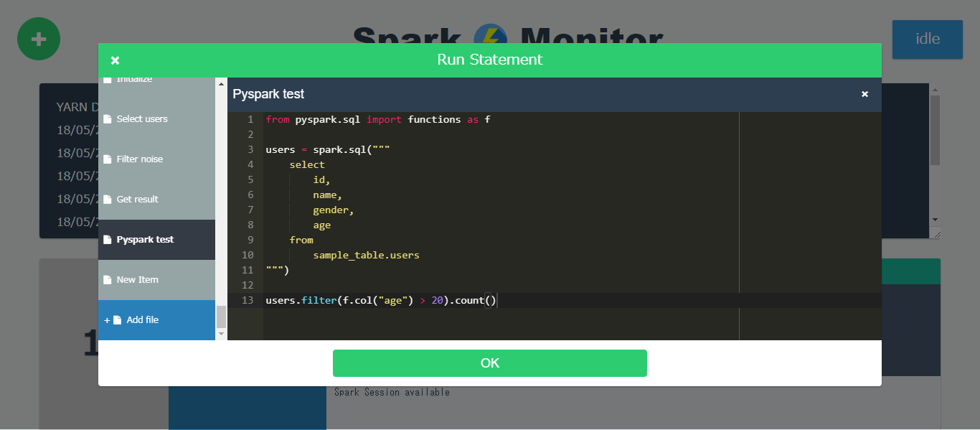Viewport: 980px width, 430px height.
Task: Click the file icon beside Get result
Action: point(108,200)
